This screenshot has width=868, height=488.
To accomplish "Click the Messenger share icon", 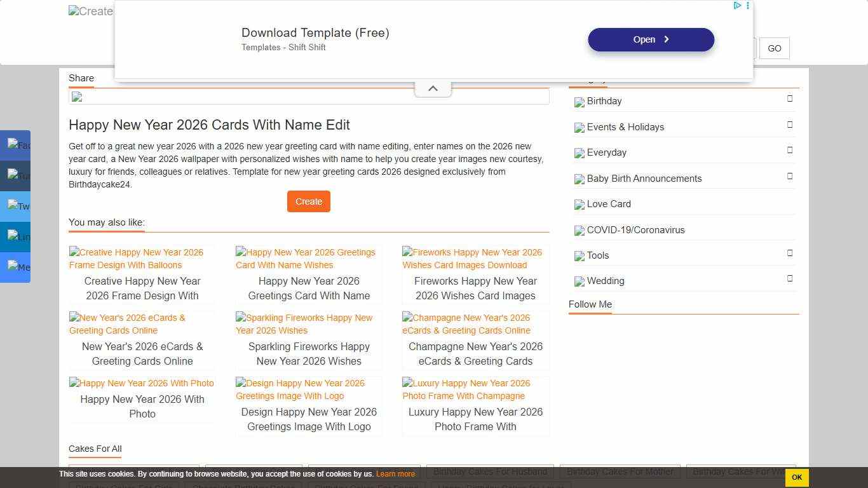I will click(x=15, y=268).
